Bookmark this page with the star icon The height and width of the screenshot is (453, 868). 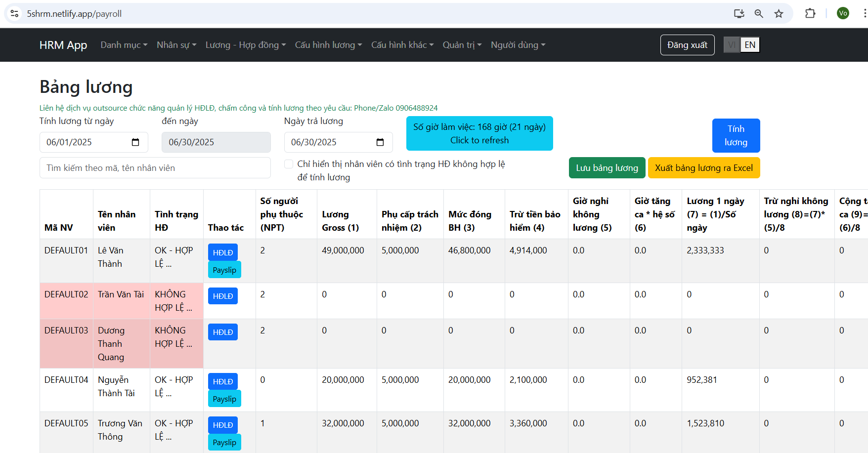pyautogui.click(x=779, y=13)
